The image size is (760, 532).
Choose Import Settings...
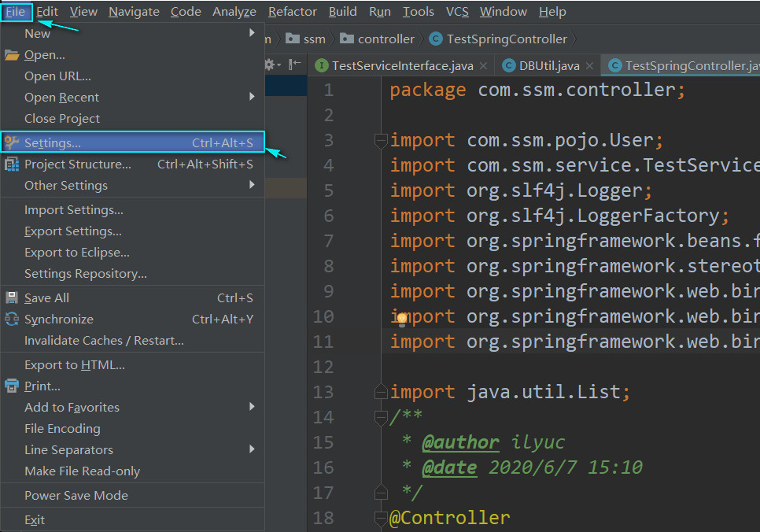point(132,210)
